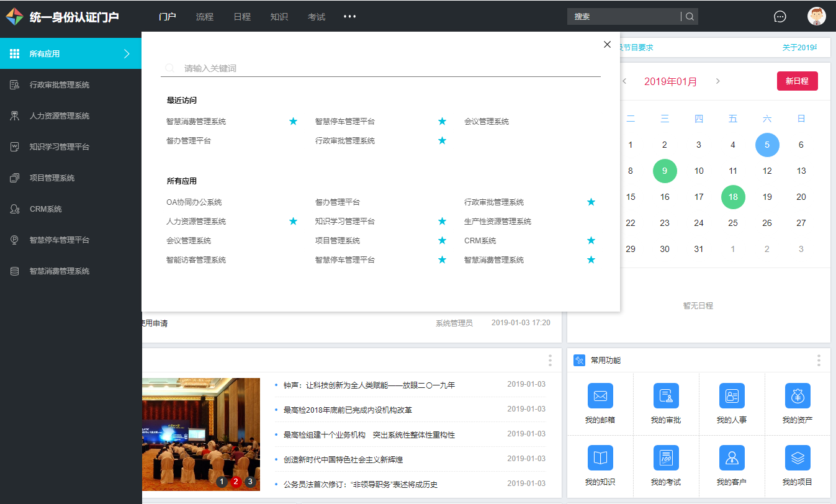
Task: Open 智能访客管理系统 app link
Action: tap(196, 260)
